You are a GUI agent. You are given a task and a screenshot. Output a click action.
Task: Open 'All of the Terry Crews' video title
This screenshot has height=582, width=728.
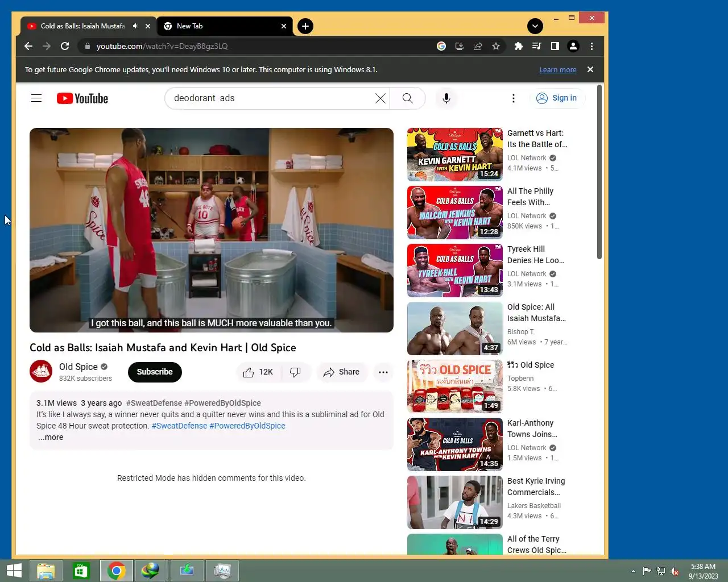pos(537,544)
